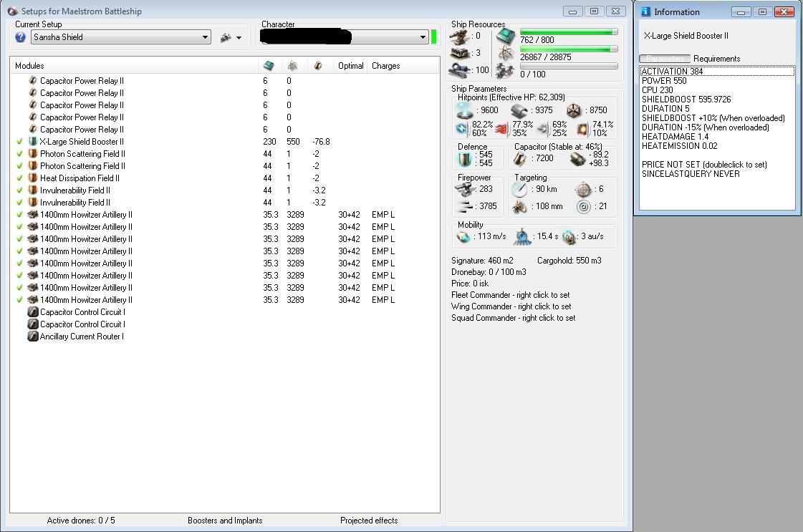Click the scan resolution icon showing 108 mm
Screen dimensions: 803x532
520,207
